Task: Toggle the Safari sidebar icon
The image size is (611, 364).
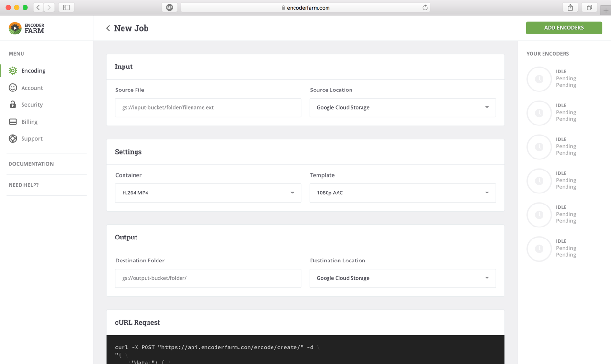Action: [67, 8]
